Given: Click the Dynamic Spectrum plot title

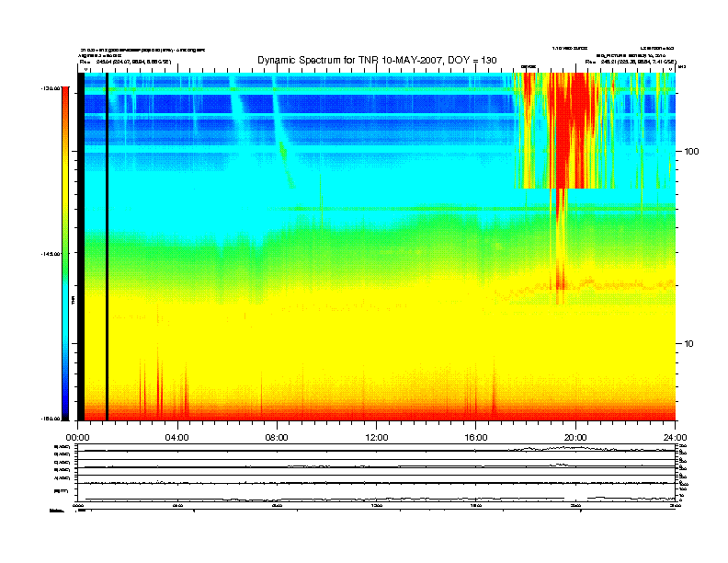Looking at the screenshot, I should point(377,60).
